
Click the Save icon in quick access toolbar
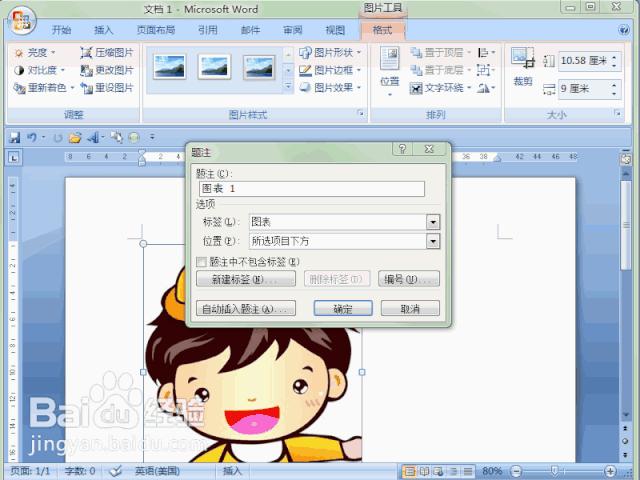click(x=14, y=137)
